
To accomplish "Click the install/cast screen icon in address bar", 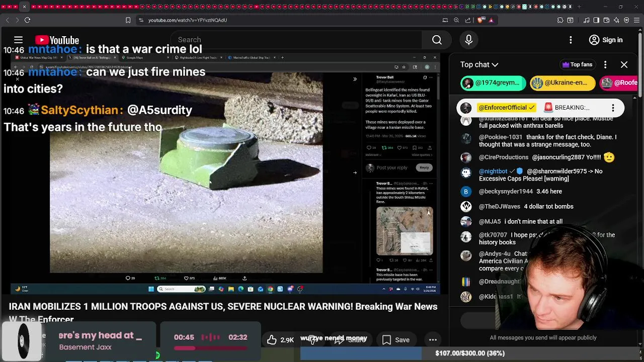I will tap(445, 20).
